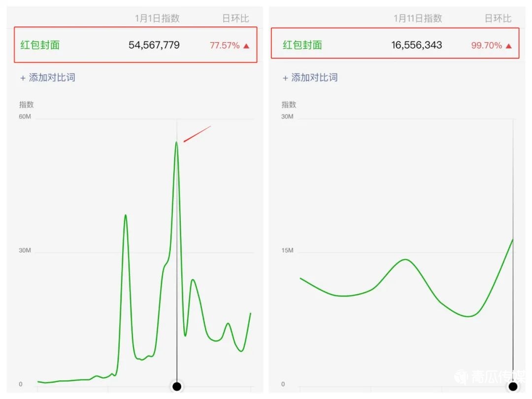Open 添加对比词 text in the 1月1日 panel
The height and width of the screenshot is (399, 532).
[x=52, y=77]
